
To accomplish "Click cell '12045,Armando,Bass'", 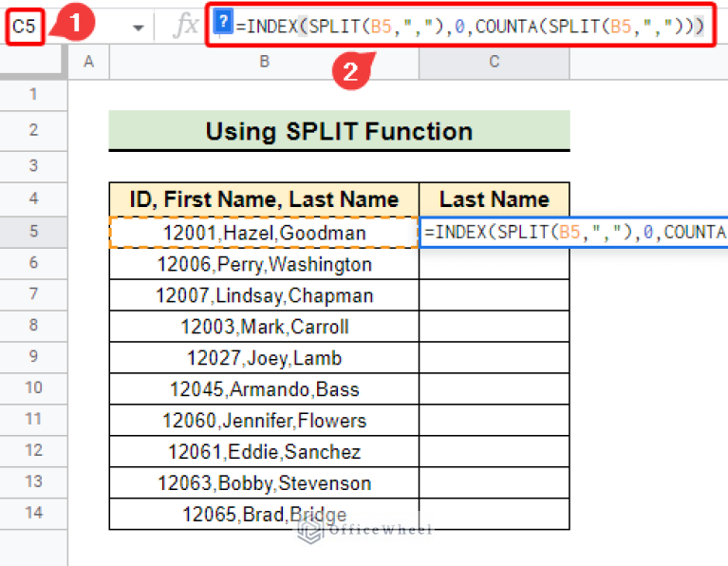I will tap(264, 389).
